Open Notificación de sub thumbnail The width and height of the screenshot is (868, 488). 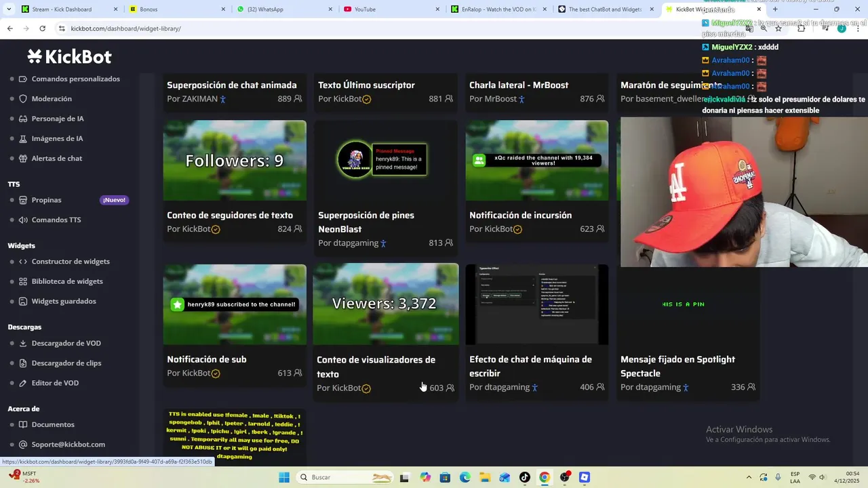[235, 304]
